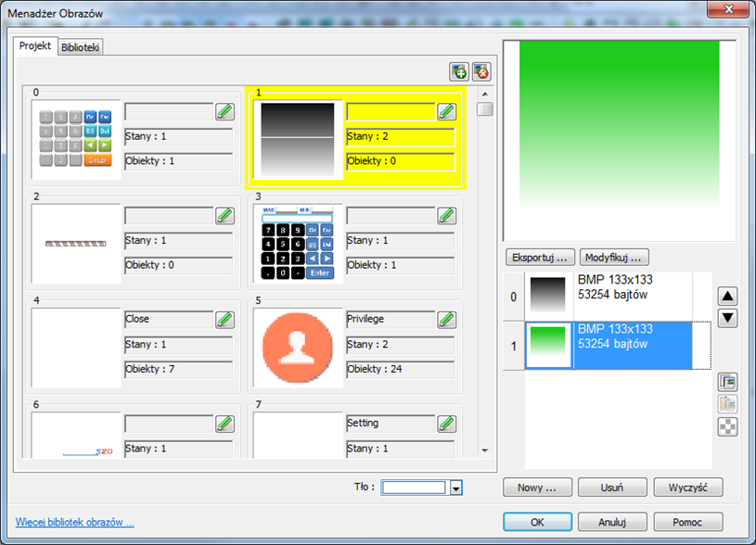Click the image list scrollbar up arrow
The height and width of the screenshot is (545, 756).
click(x=485, y=94)
